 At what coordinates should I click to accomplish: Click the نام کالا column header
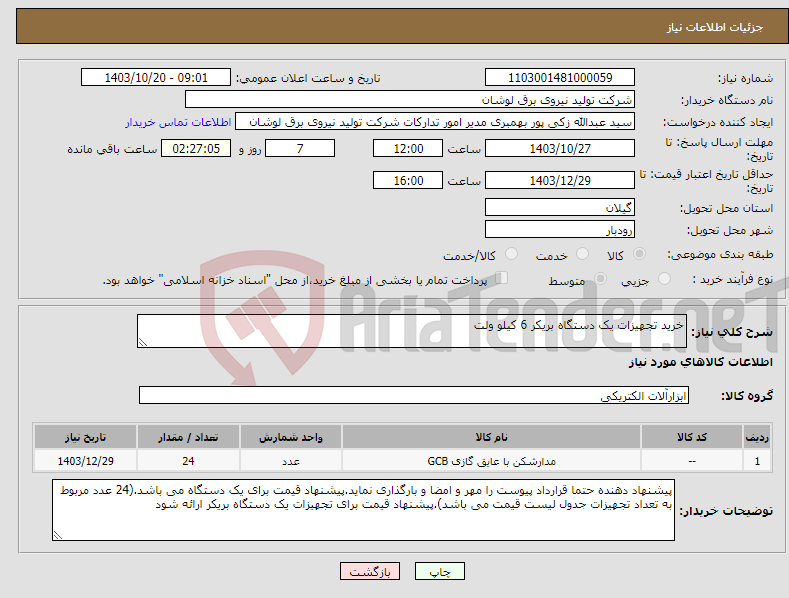tap(491, 437)
